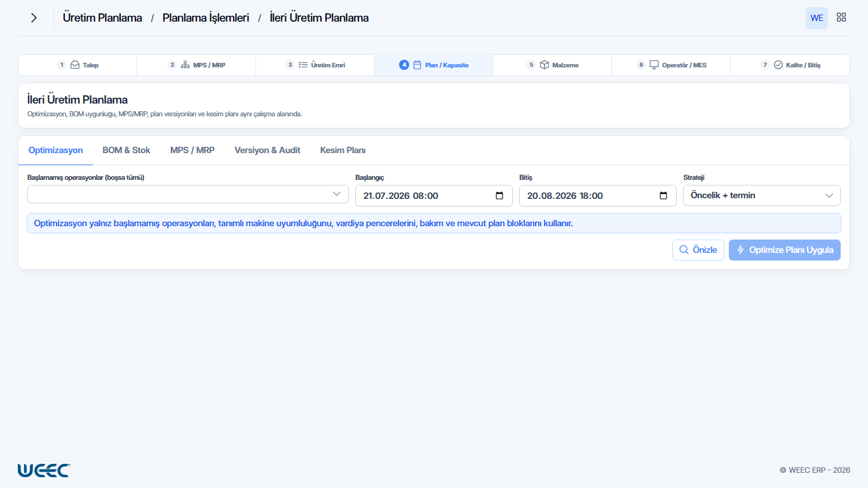This screenshot has width=868, height=488.
Task: Click the Bitiş date-time field
Action: click(598, 196)
